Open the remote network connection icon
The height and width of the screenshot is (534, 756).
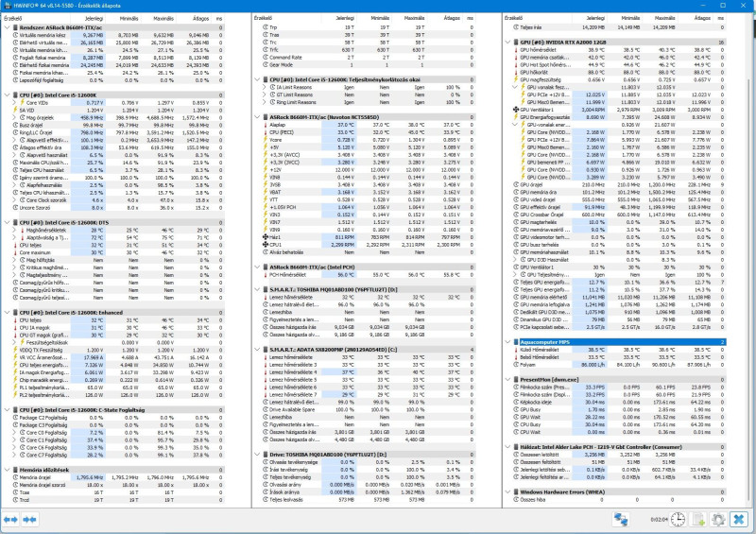click(x=621, y=520)
